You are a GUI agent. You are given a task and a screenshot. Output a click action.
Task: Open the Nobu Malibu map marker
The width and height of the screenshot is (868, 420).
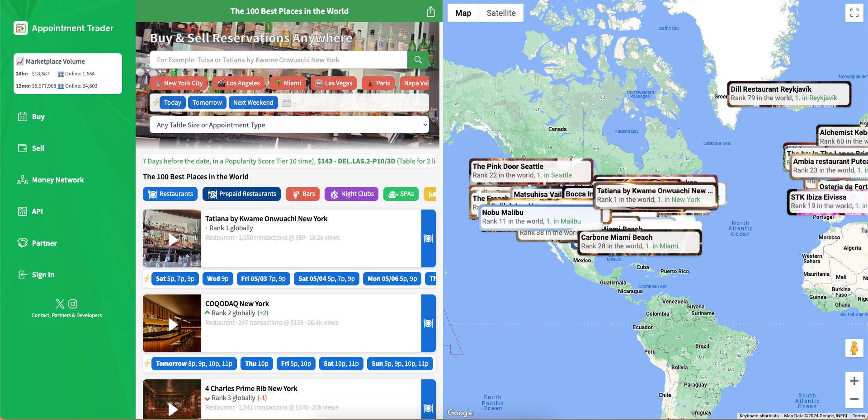(540, 217)
